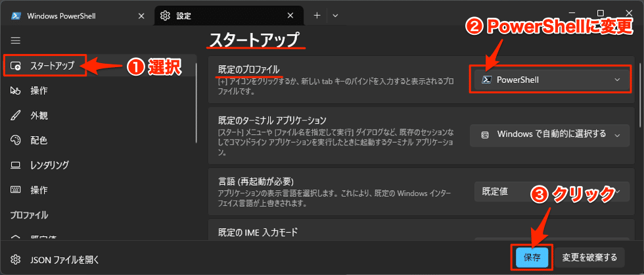
Task: Expand the new tab profile dropdown chevron
Action: [x=335, y=16]
